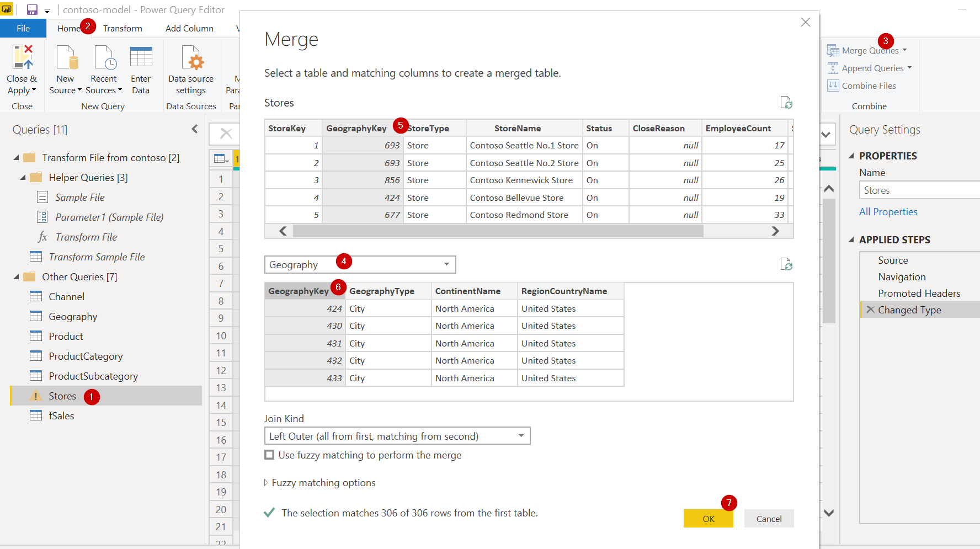Viewport: 980px width, 549px height.
Task: Open the All Properties link
Action: [888, 211]
